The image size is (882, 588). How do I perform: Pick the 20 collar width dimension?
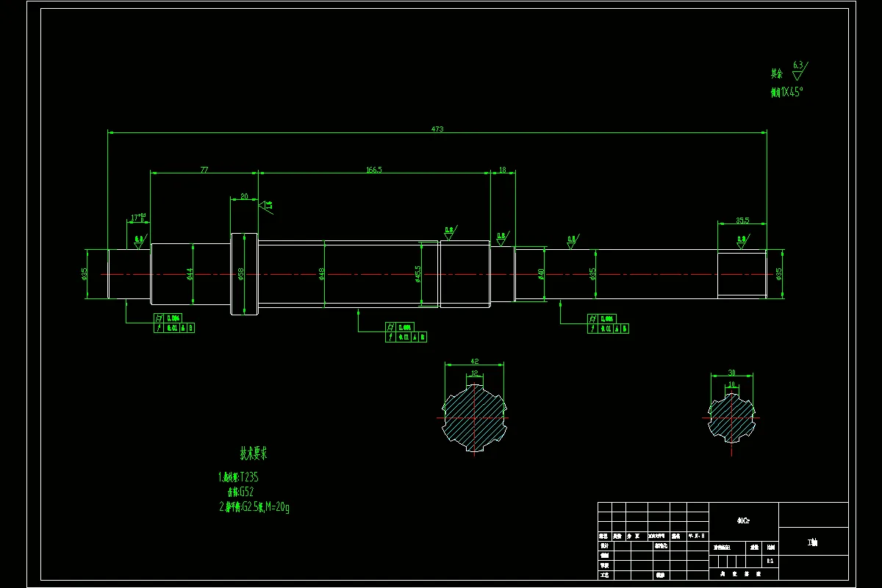[x=244, y=197]
